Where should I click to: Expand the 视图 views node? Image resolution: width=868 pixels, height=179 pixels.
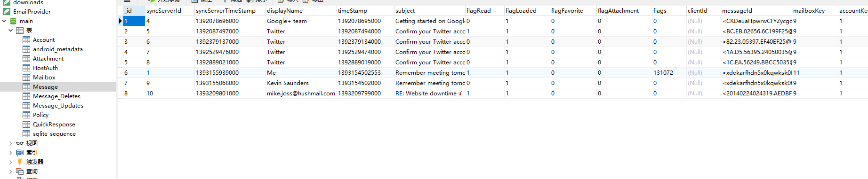coord(11,143)
